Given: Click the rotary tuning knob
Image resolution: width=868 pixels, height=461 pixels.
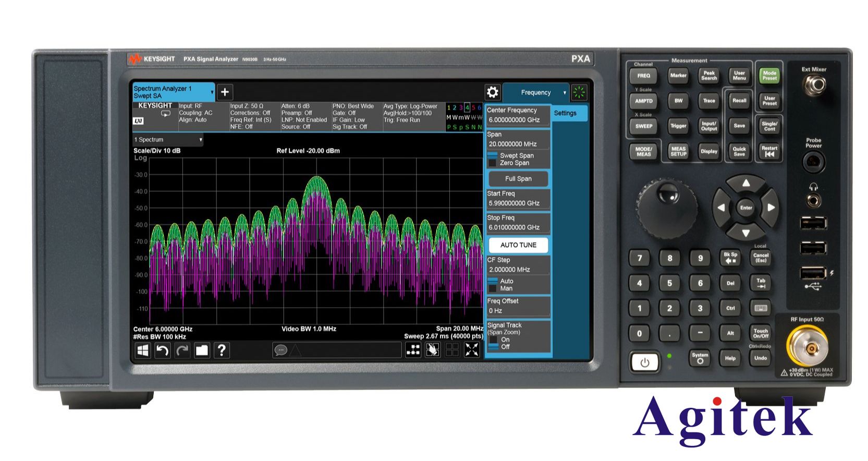Looking at the screenshot, I should click(667, 208).
